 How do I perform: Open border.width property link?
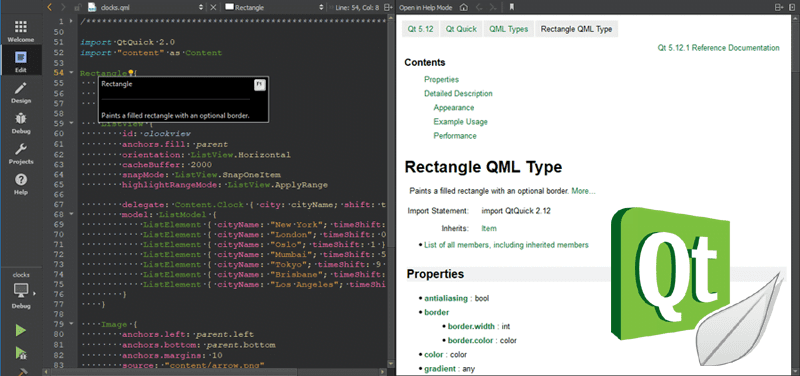pos(472,326)
